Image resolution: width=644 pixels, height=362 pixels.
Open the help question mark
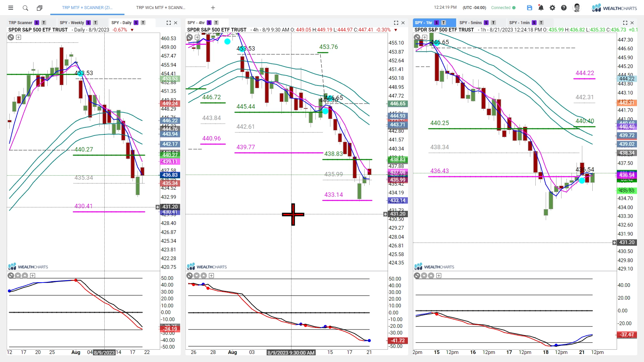point(564,8)
